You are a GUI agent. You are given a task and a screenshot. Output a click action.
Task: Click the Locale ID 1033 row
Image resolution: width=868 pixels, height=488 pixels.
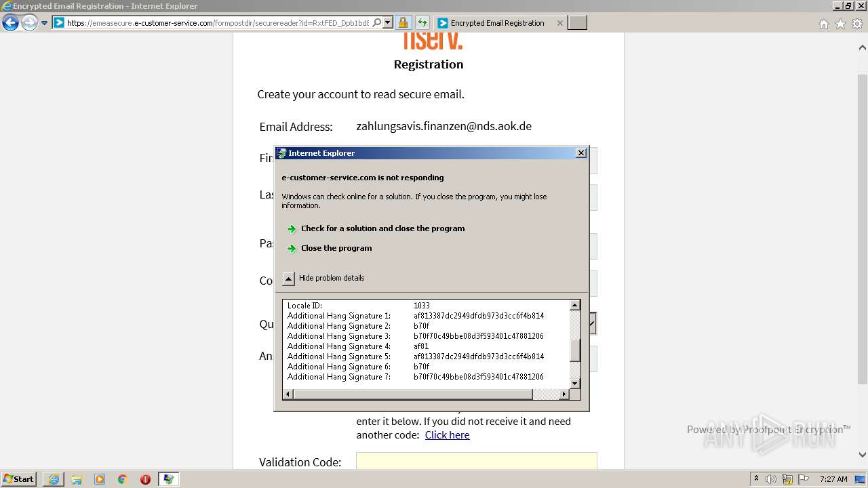point(427,306)
